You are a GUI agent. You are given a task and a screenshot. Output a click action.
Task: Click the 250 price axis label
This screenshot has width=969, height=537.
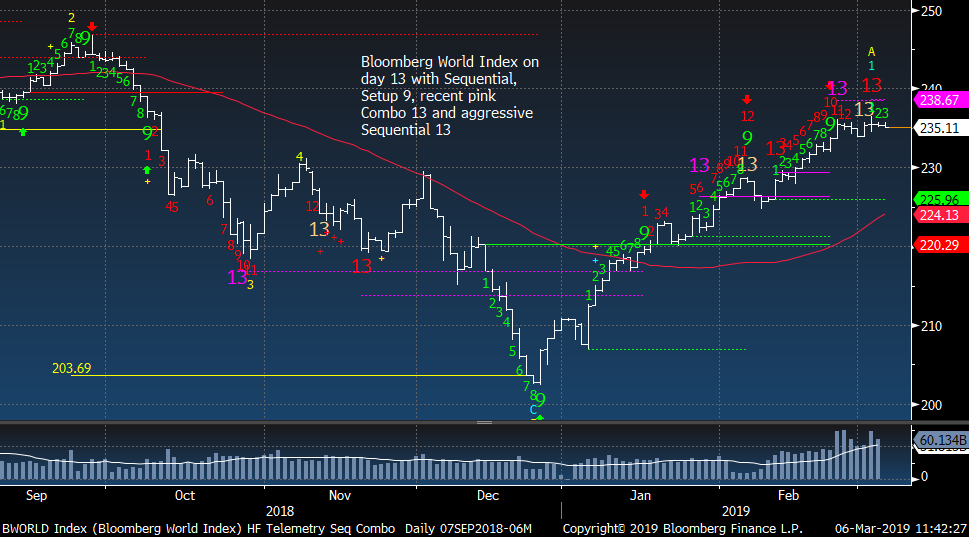pos(931,11)
